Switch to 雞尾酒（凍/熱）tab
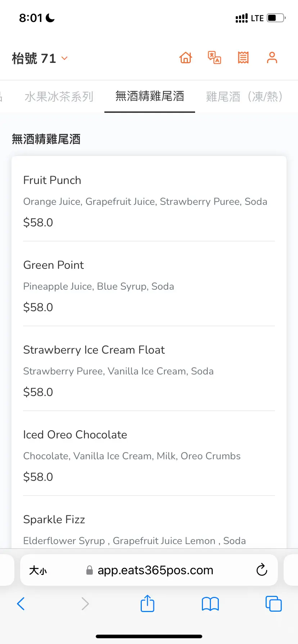This screenshot has height=644, width=298. (x=245, y=96)
